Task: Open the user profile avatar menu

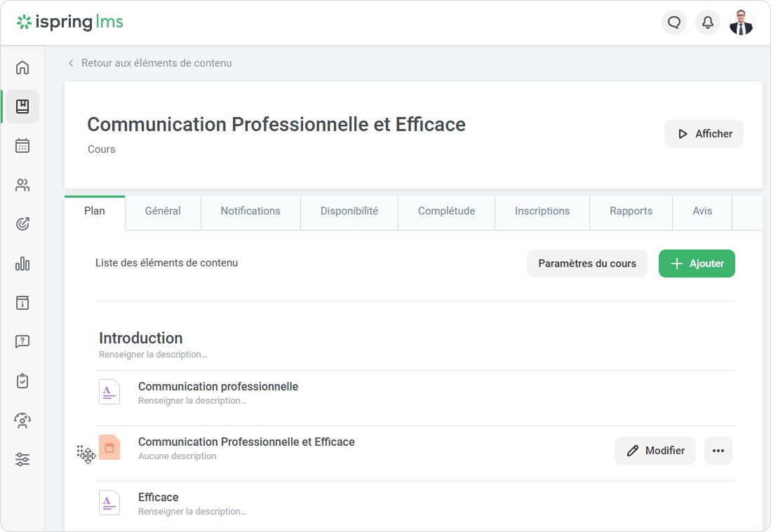Action: pyautogui.click(x=742, y=22)
